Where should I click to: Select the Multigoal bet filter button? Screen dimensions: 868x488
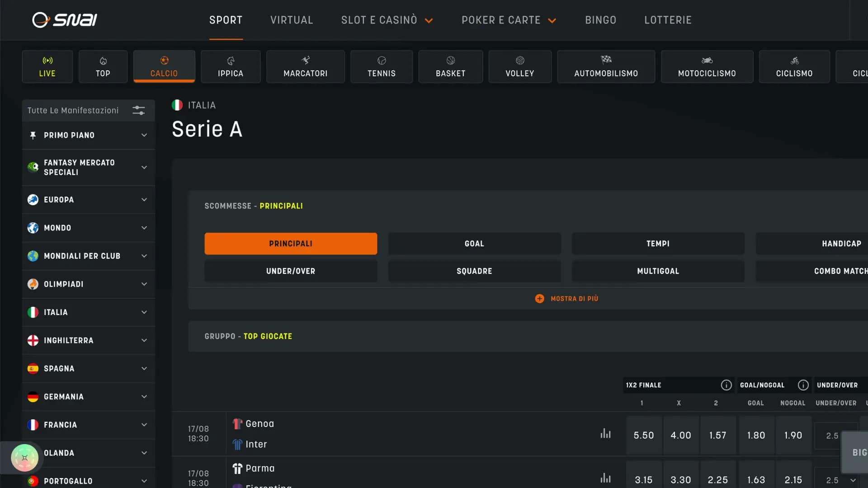pyautogui.click(x=658, y=271)
